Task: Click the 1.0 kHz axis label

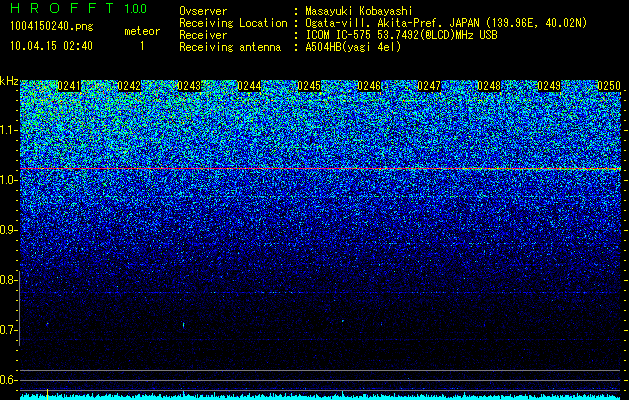Action: point(8,180)
